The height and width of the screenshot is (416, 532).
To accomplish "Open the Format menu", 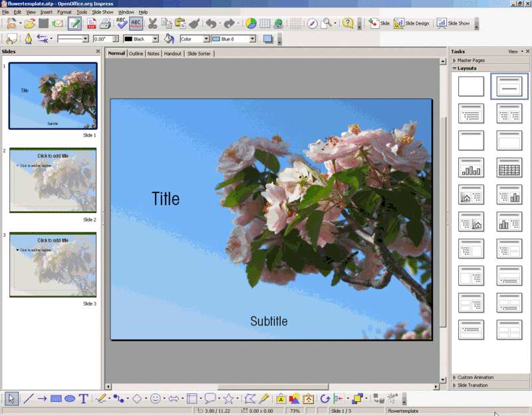I will 64,12.
